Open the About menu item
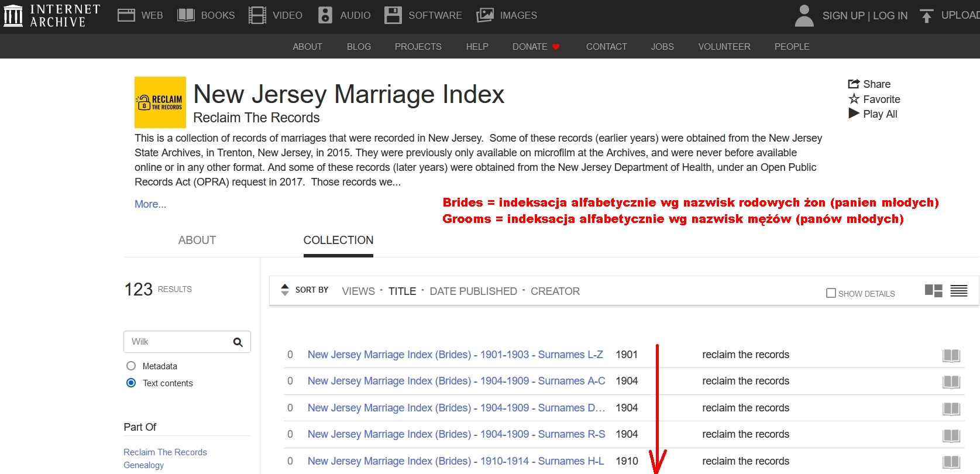The width and height of the screenshot is (980, 474). [307, 46]
